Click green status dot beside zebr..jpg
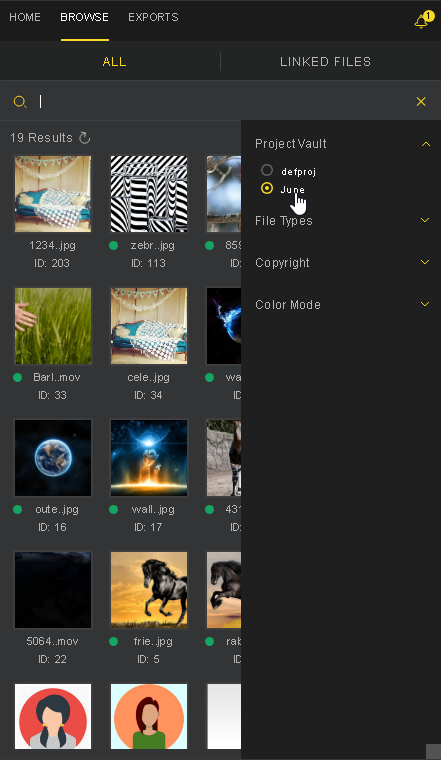 (x=113, y=246)
